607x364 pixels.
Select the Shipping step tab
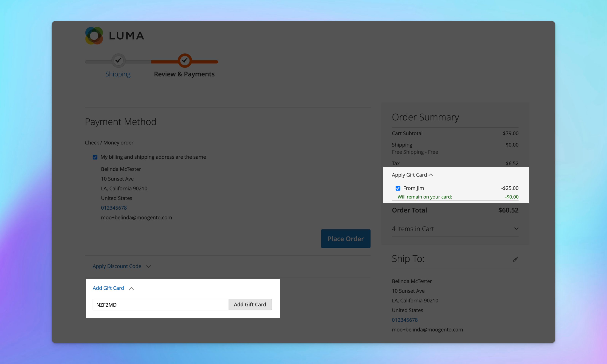coord(118,74)
